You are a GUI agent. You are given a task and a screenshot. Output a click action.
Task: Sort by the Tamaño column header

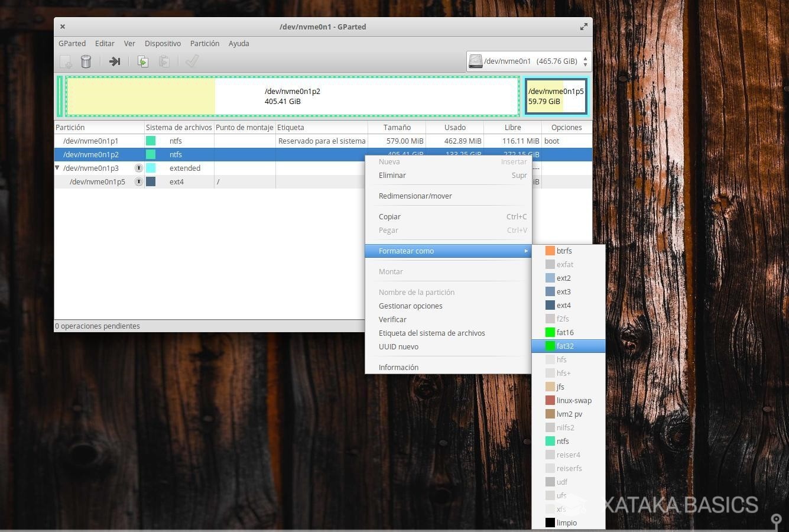coord(397,128)
